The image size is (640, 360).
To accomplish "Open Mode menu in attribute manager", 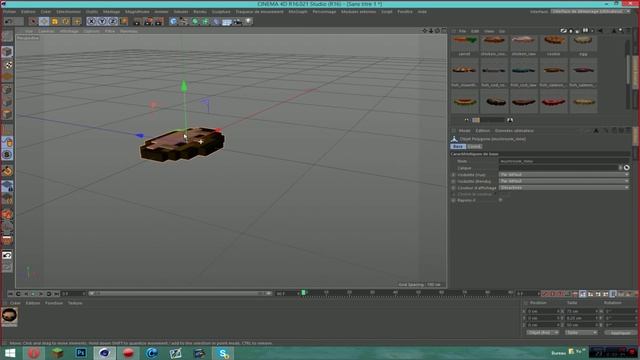I will click(464, 131).
